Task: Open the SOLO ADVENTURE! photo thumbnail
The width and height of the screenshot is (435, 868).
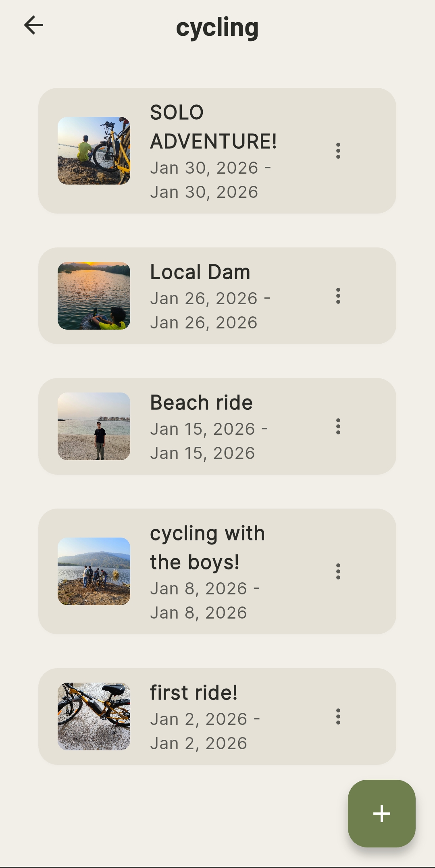Action: (94, 151)
